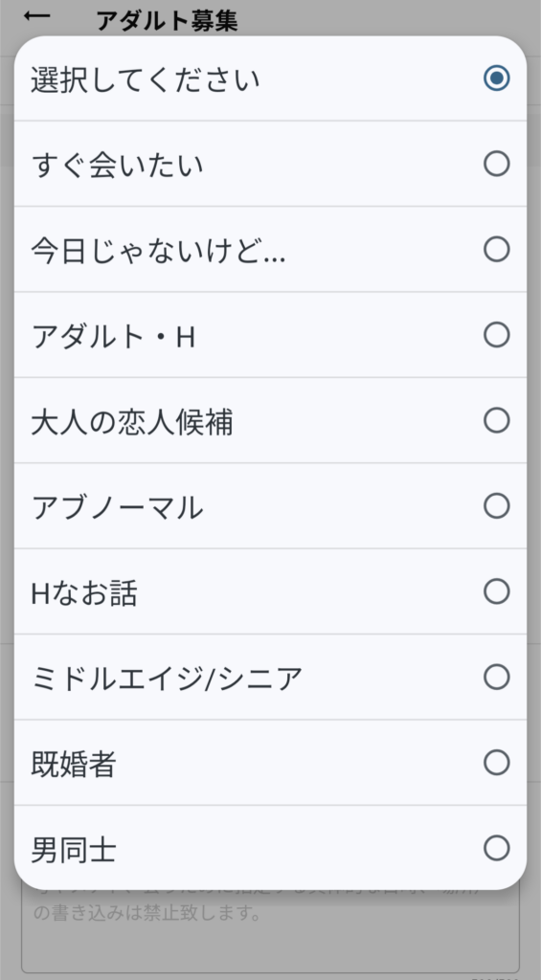The width and height of the screenshot is (541, 980).
Task: Tap the 大人の恋人候補 option label
Action: point(132,422)
